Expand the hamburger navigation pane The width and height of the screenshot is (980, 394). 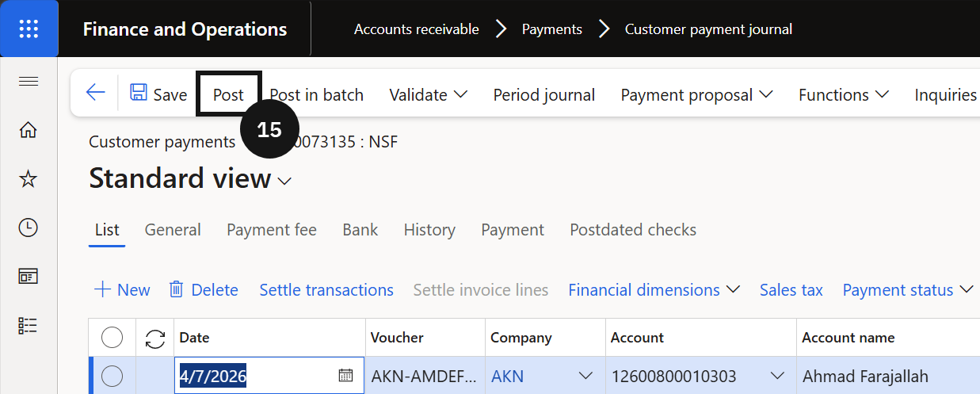(29, 82)
